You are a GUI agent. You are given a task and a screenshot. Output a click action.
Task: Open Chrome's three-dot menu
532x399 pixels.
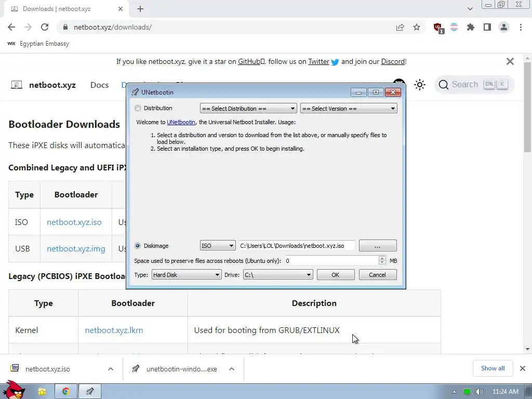click(521, 27)
